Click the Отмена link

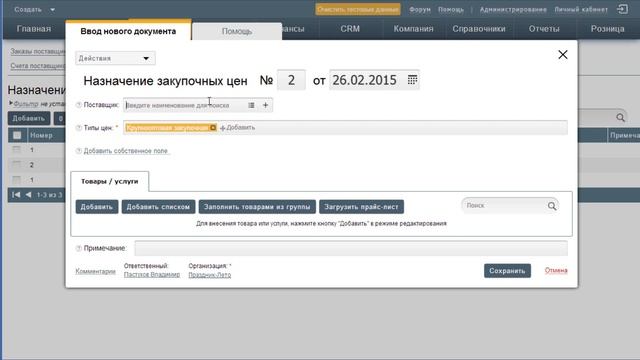pos(556,271)
